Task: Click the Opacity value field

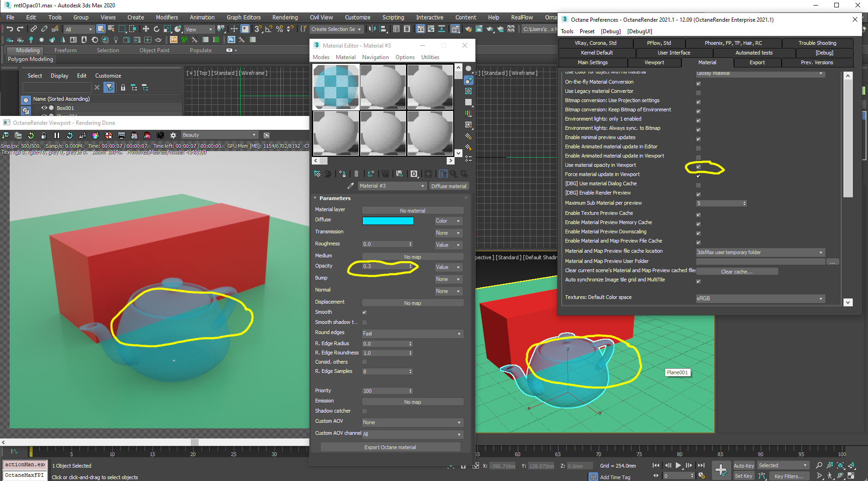Action: (x=385, y=266)
